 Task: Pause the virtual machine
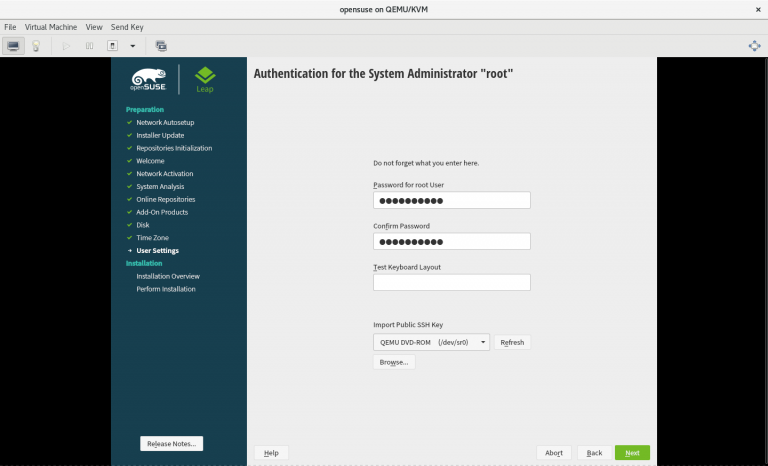tap(89, 46)
